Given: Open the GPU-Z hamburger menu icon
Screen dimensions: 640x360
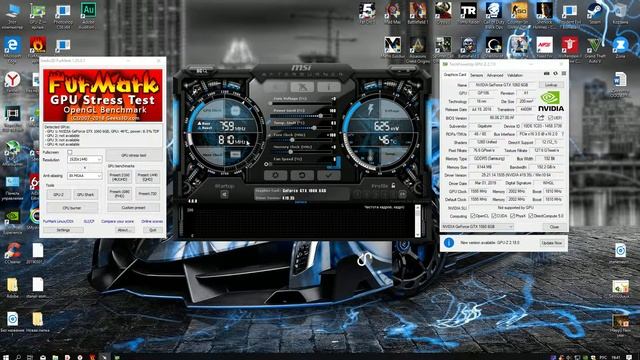Looking at the screenshot, I should [564, 73].
